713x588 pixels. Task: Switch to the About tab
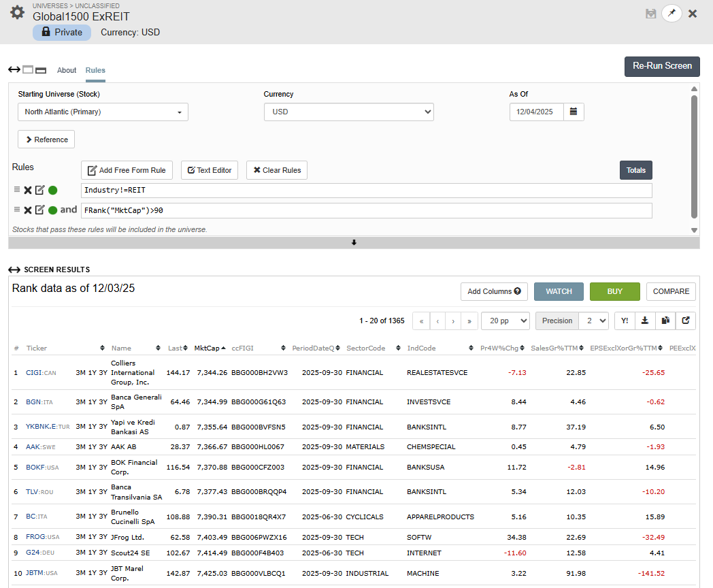(x=67, y=70)
